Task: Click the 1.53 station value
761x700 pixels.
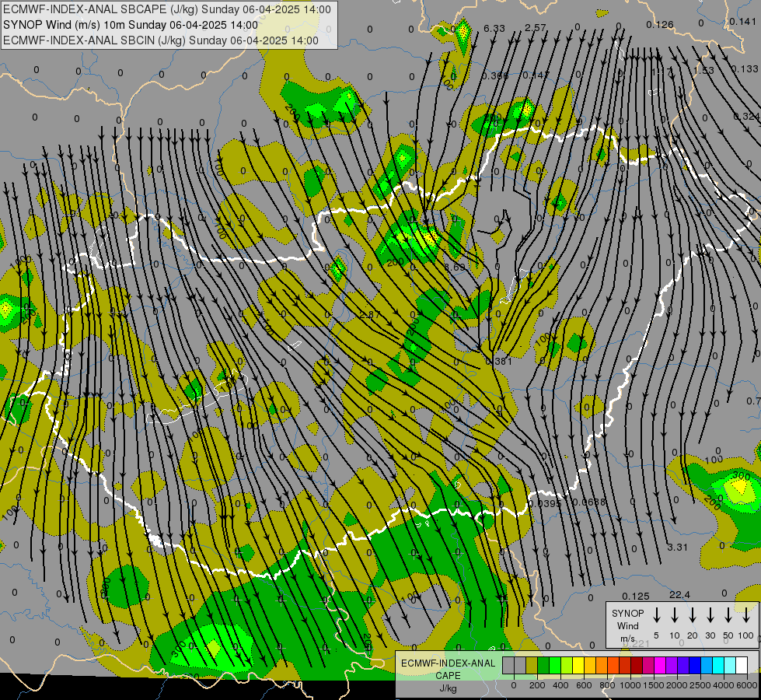Action: point(703,71)
